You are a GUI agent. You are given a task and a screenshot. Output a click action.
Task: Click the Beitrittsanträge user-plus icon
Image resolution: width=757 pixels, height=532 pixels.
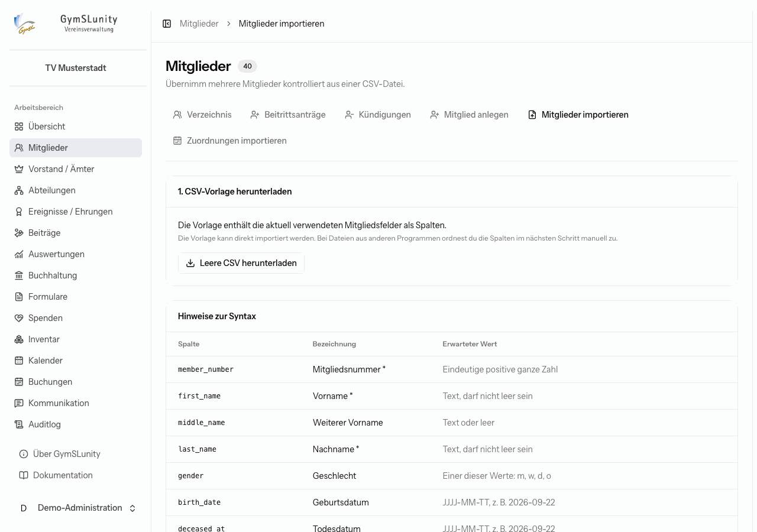click(x=255, y=115)
